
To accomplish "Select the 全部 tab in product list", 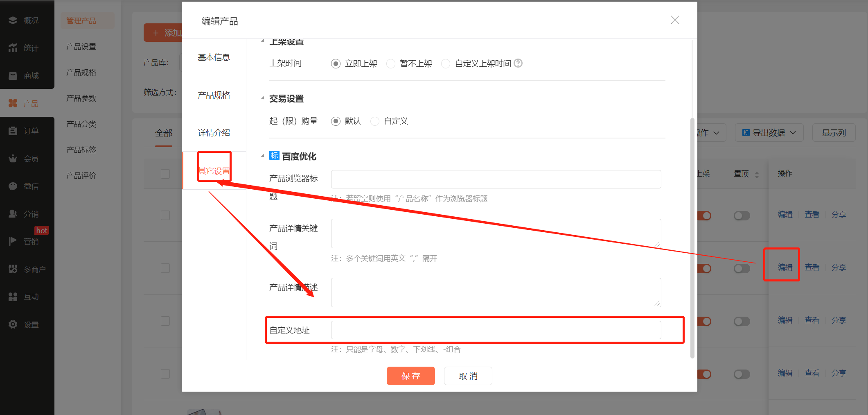I will pyautogui.click(x=164, y=133).
